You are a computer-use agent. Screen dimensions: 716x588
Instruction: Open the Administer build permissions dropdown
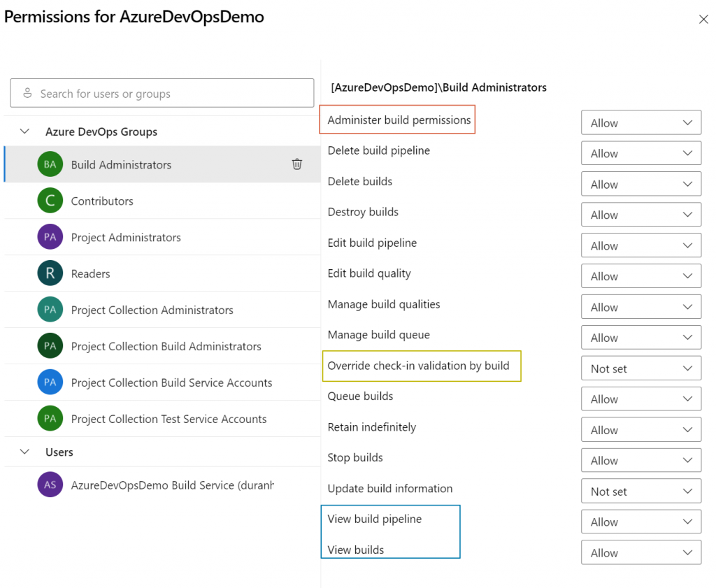(x=640, y=123)
